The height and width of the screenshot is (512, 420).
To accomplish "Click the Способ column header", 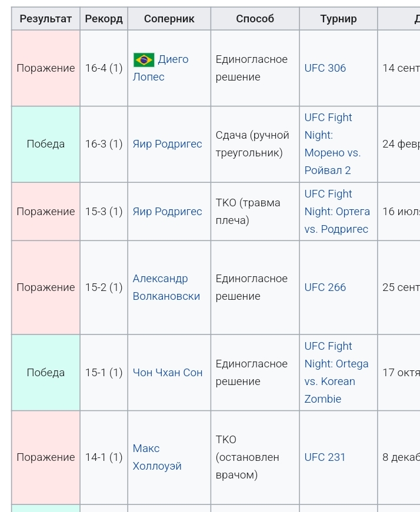I will 255,19.
